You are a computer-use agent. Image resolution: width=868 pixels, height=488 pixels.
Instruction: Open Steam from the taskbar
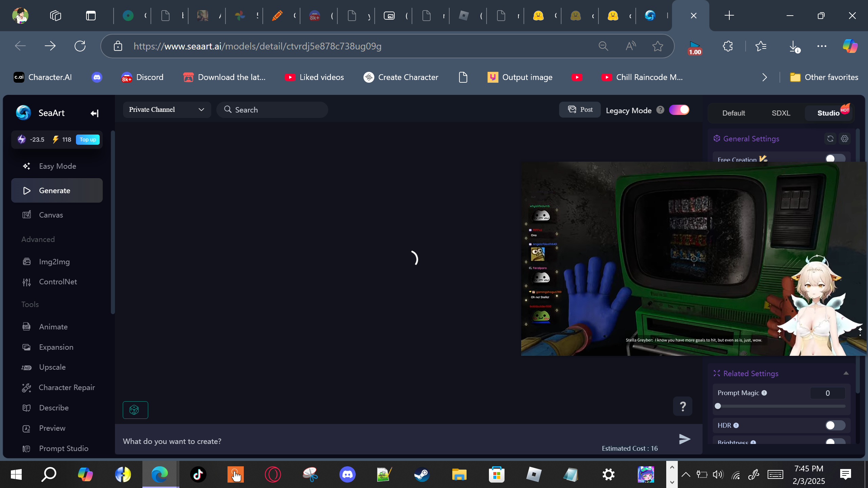tap(422, 474)
